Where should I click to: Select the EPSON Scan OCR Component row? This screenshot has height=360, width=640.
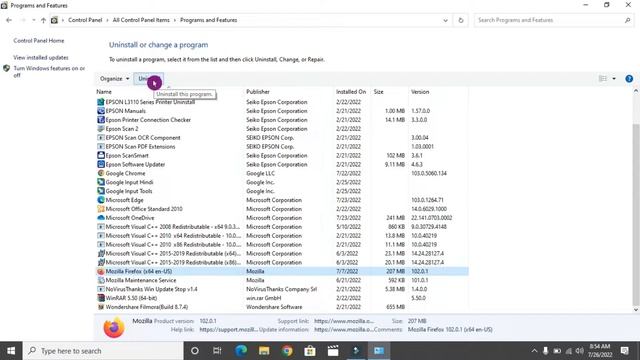point(282,138)
